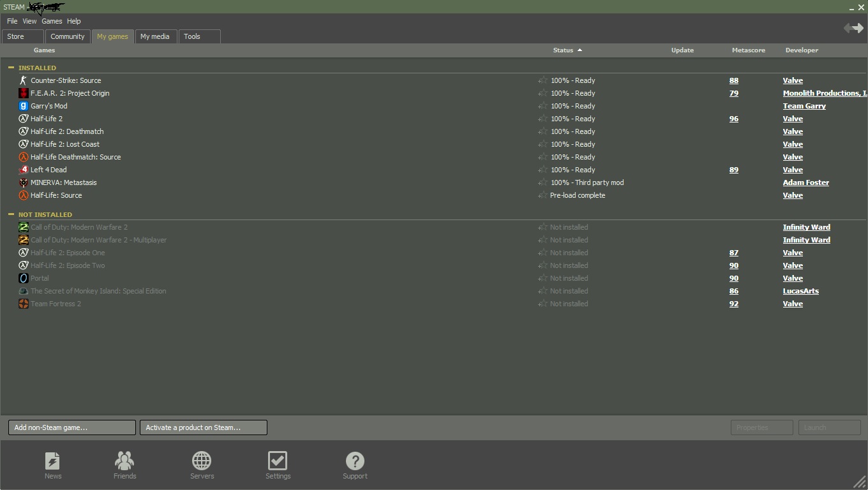868x490 pixels.
Task: Click the Half-Life Deathmatch: Source icon
Action: click(24, 157)
